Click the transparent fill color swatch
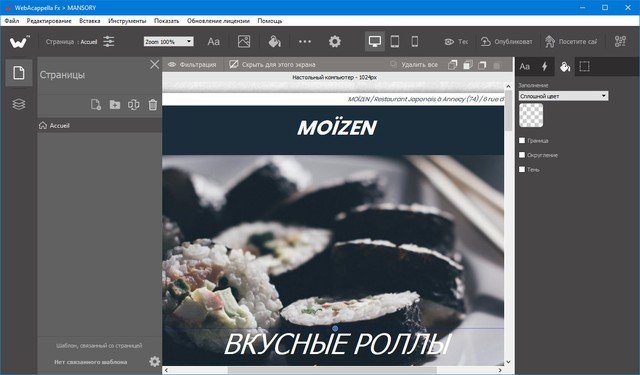 531,115
